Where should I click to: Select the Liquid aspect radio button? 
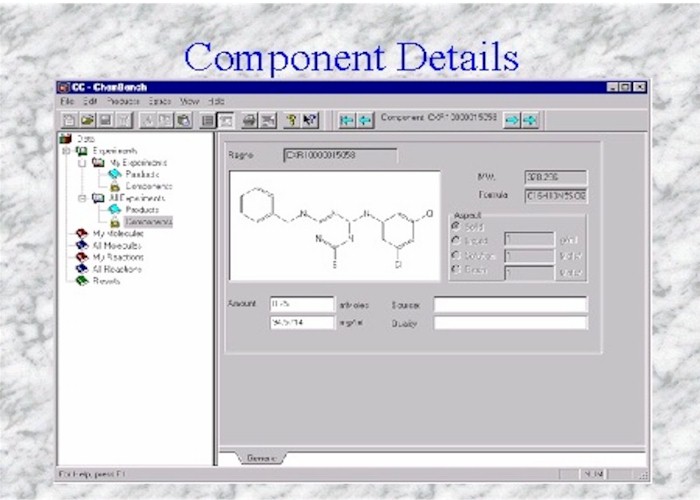tap(457, 240)
